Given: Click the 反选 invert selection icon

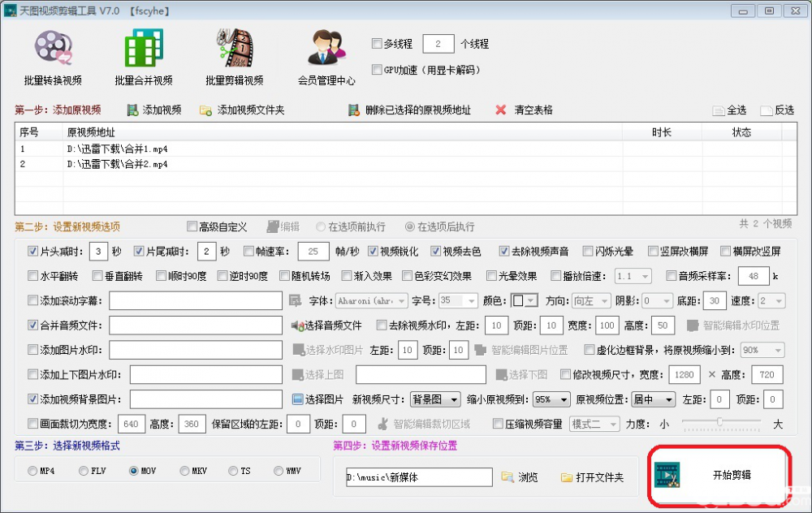Looking at the screenshot, I should pos(766,110).
